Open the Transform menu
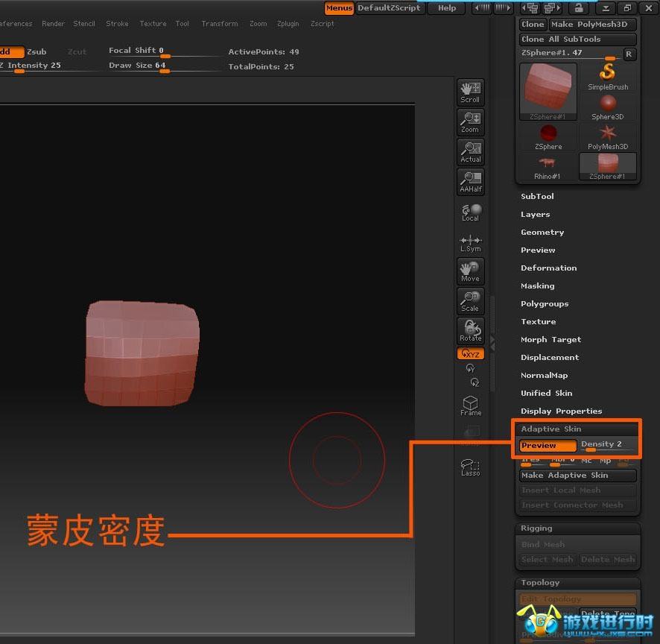Image resolution: width=660 pixels, height=644 pixels. coord(219,24)
